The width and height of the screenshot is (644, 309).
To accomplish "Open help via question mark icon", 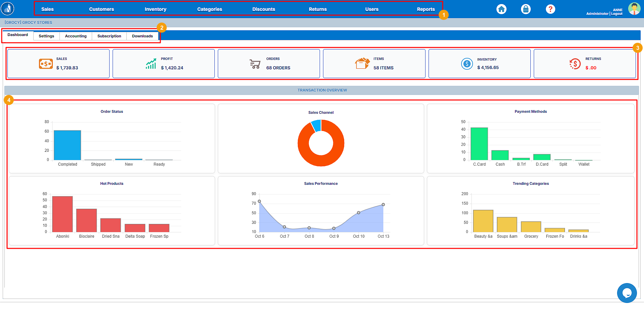I will point(550,9).
